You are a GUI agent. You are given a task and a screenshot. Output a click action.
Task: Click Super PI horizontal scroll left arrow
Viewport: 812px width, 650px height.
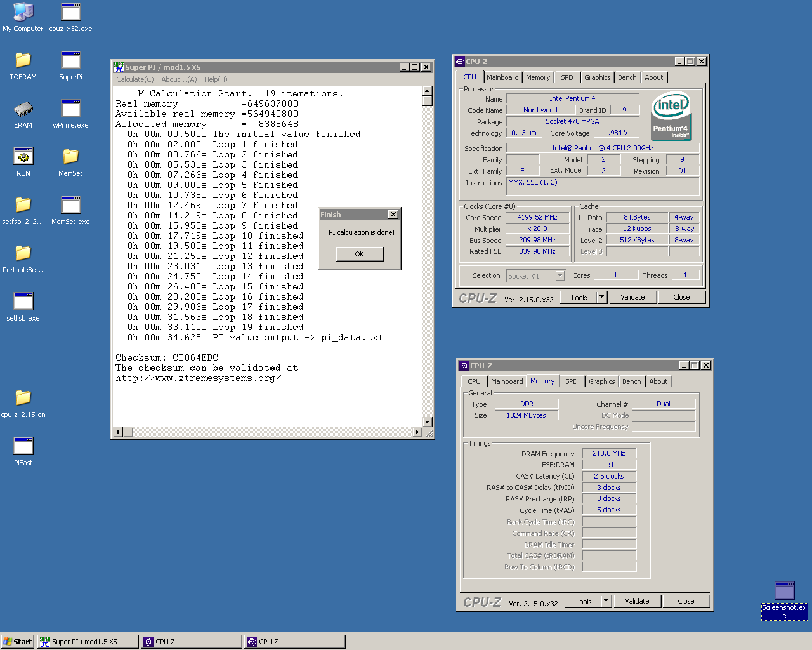pos(117,432)
